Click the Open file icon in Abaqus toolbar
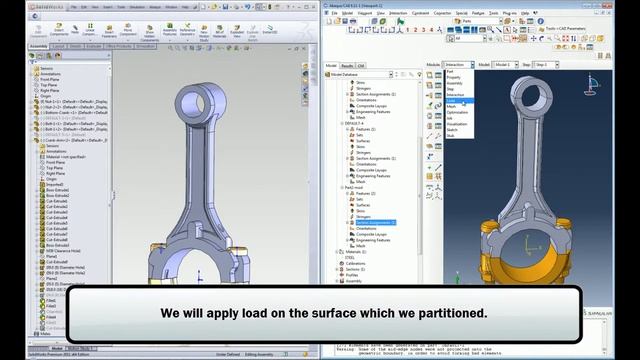 [x=337, y=21]
